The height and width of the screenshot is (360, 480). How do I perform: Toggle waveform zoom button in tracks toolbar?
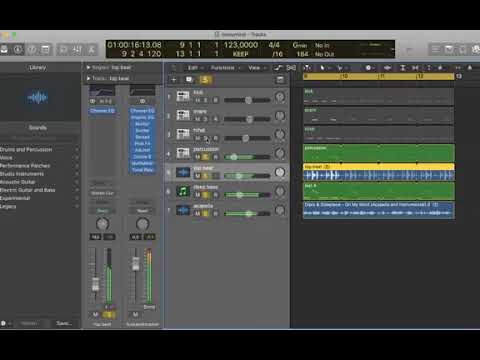pyautogui.click(x=387, y=68)
